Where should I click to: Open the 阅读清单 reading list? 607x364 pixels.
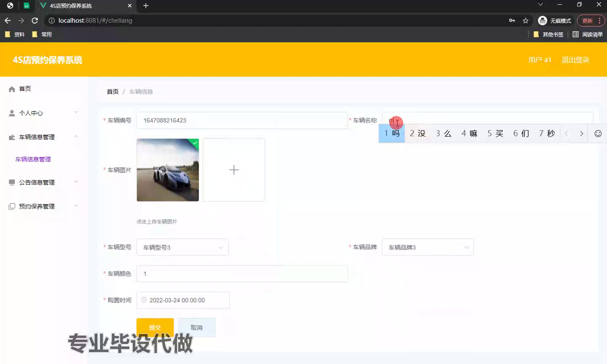pyautogui.click(x=588, y=35)
